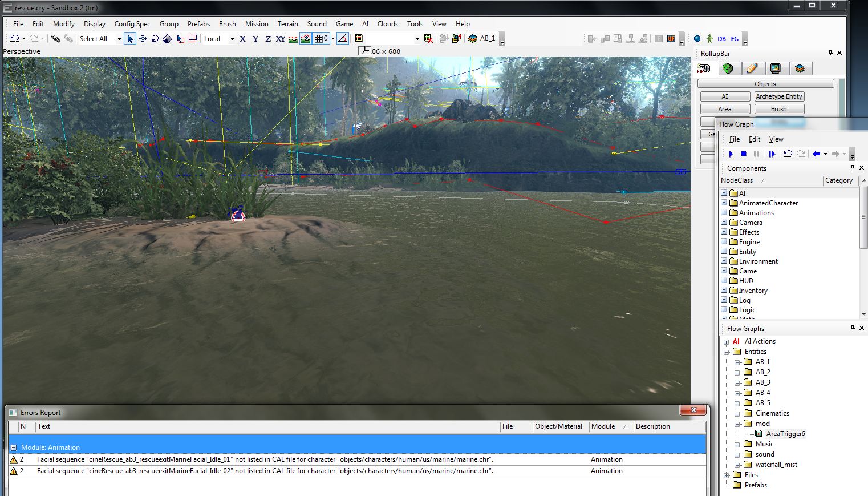Click the Flow Graph blue back arrow
The width and height of the screenshot is (868, 496).
click(817, 154)
